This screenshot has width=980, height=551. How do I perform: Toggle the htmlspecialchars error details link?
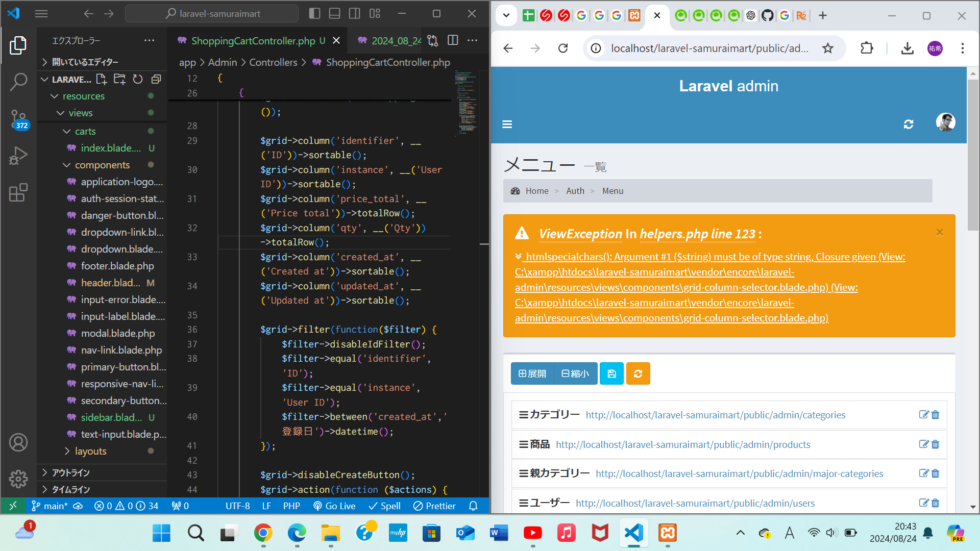(x=710, y=287)
